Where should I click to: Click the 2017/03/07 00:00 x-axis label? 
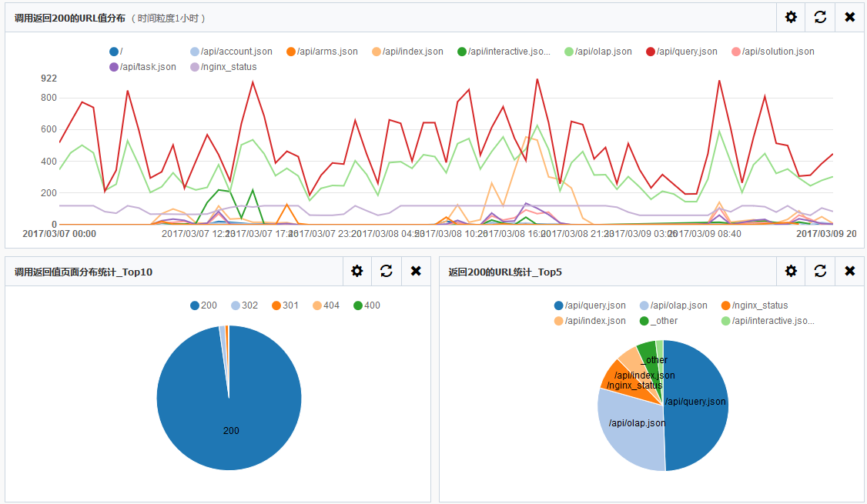pyautogui.click(x=59, y=234)
